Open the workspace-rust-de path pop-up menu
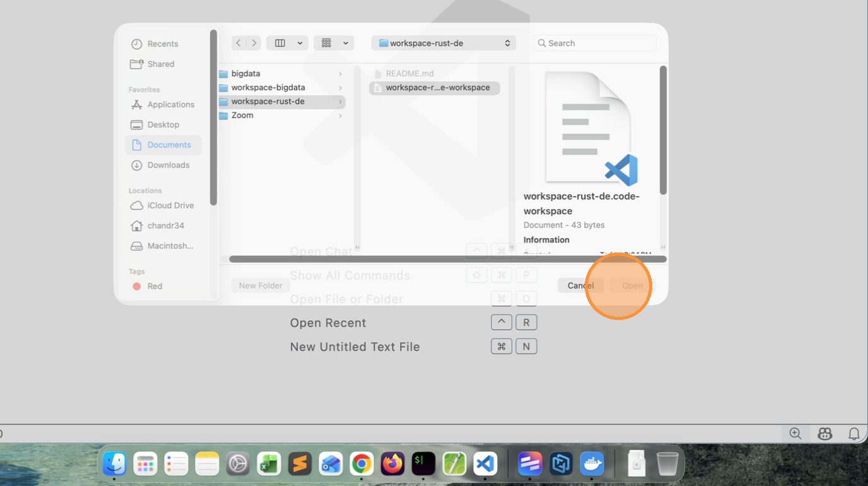The image size is (868, 486). click(444, 43)
